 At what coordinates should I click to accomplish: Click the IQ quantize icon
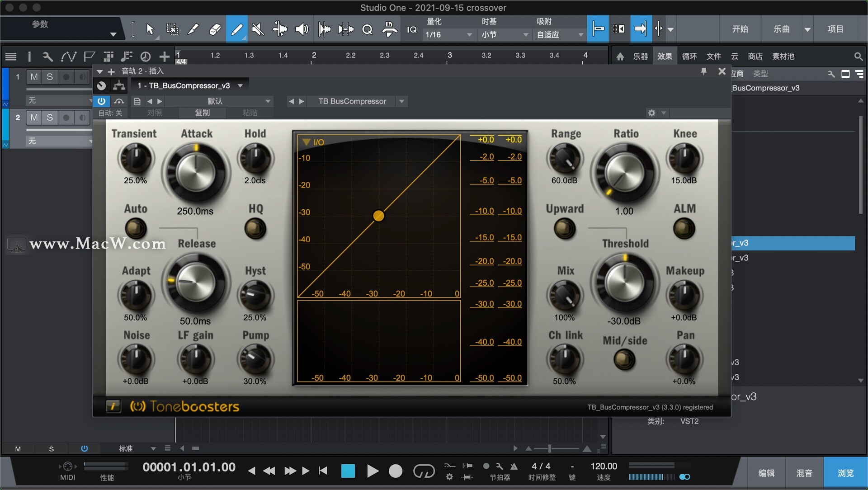411,30
